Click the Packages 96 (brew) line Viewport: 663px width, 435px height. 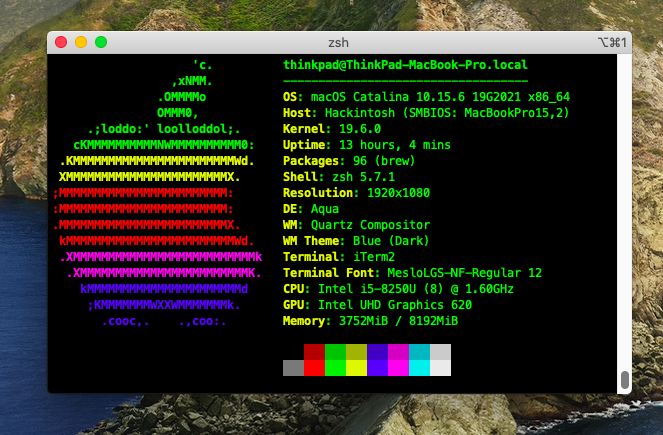pos(349,161)
